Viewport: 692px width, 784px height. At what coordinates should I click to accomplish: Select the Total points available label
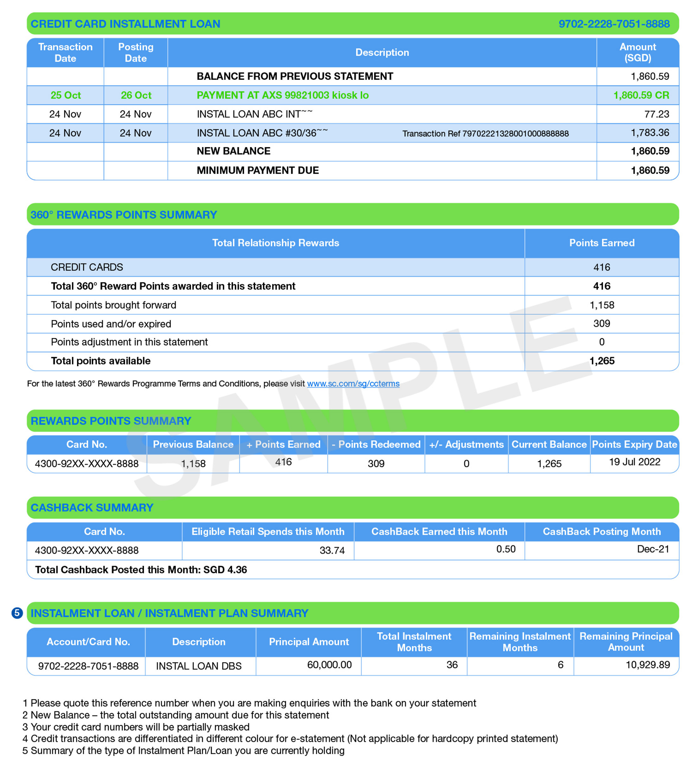coord(100,361)
